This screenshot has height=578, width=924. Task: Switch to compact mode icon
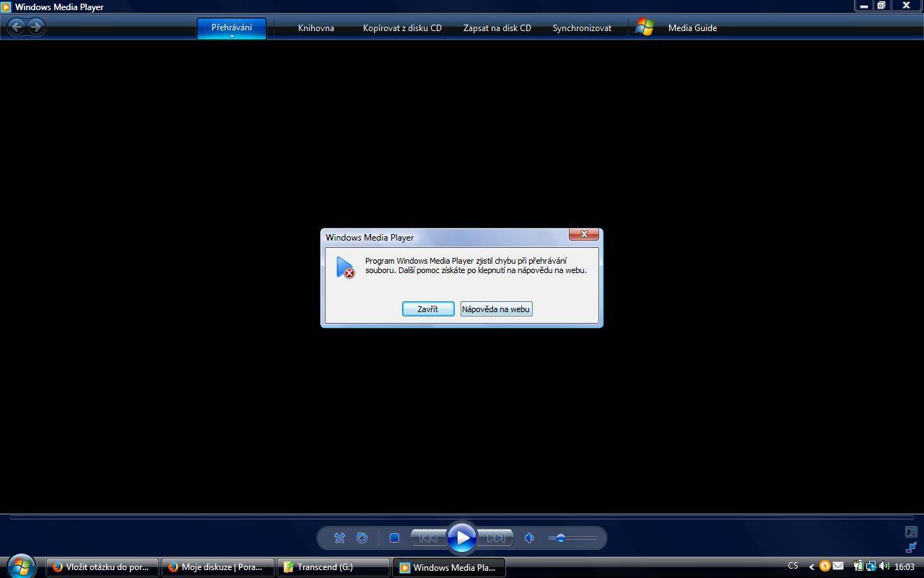click(911, 548)
